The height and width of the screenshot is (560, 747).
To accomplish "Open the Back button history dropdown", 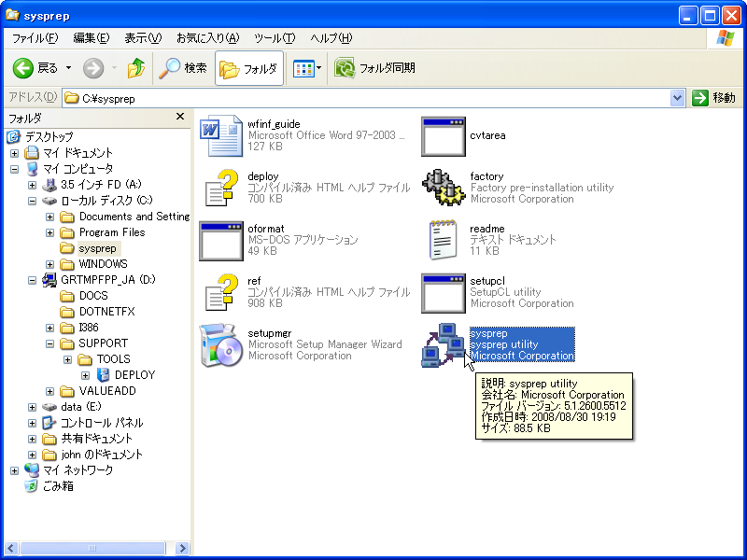I will coord(69,68).
